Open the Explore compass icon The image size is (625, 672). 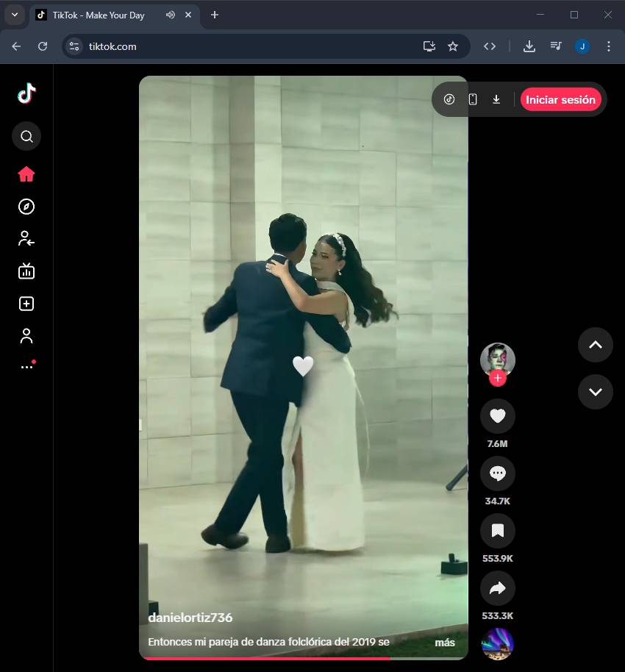tap(26, 207)
